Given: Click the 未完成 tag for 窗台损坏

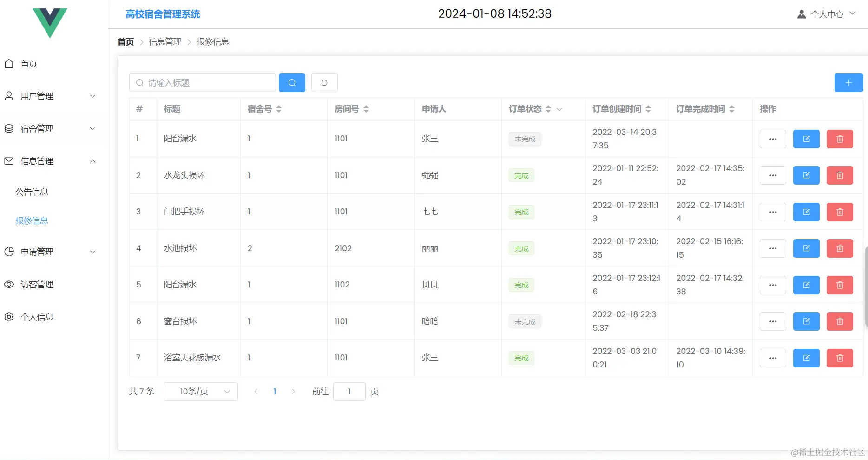Looking at the screenshot, I should 525,322.
